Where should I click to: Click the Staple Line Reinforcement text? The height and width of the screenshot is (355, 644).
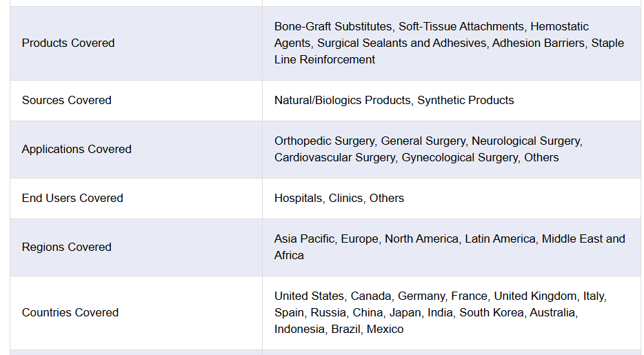(x=324, y=59)
